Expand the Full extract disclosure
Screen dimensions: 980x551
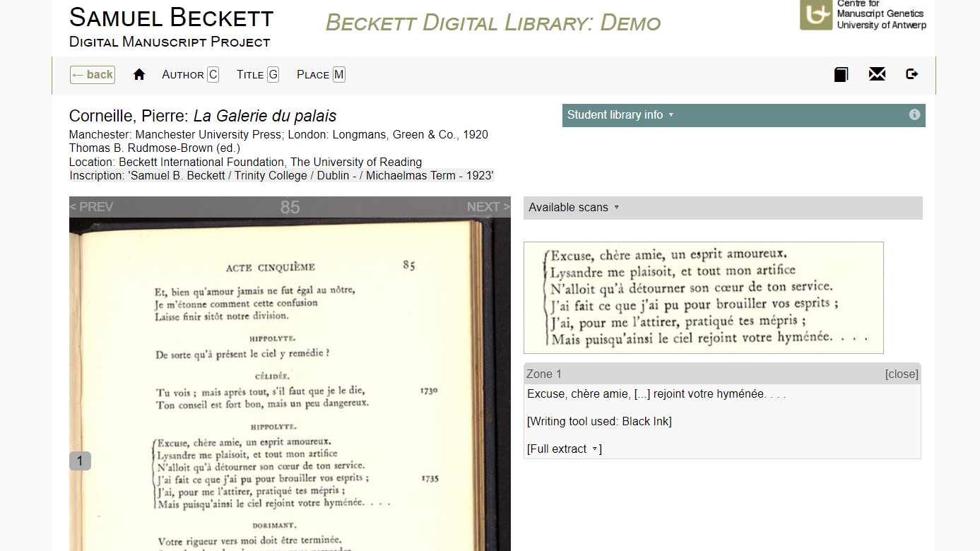(565, 449)
